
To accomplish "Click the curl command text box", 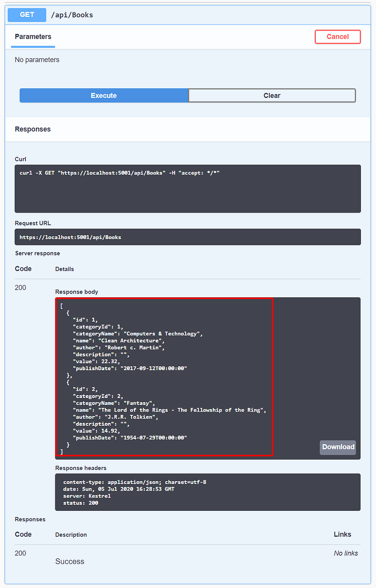I will [x=188, y=189].
